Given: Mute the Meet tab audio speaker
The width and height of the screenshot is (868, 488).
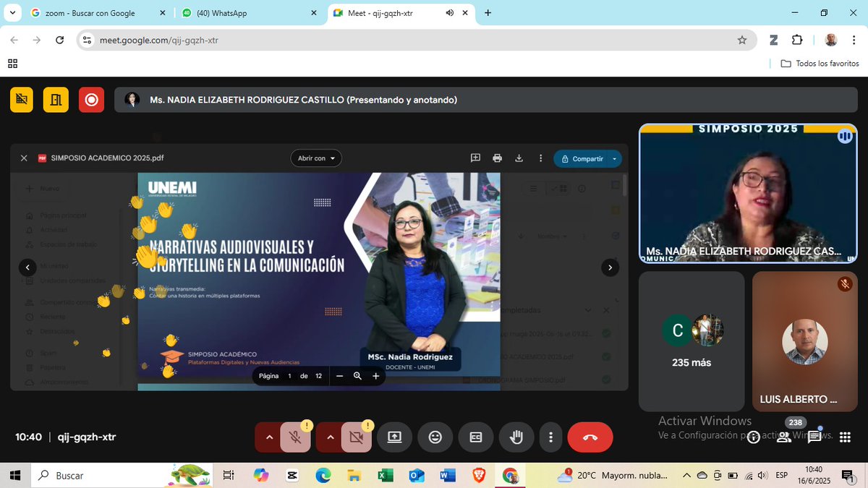Looking at the screenshot, I should [x=449, y=13].
